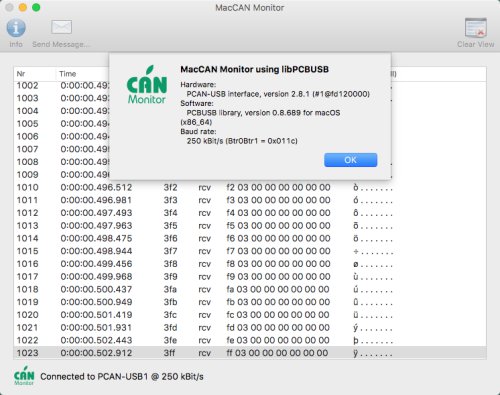Click data bytes of row 3fa
500x395 pixels.
point(278,289)
